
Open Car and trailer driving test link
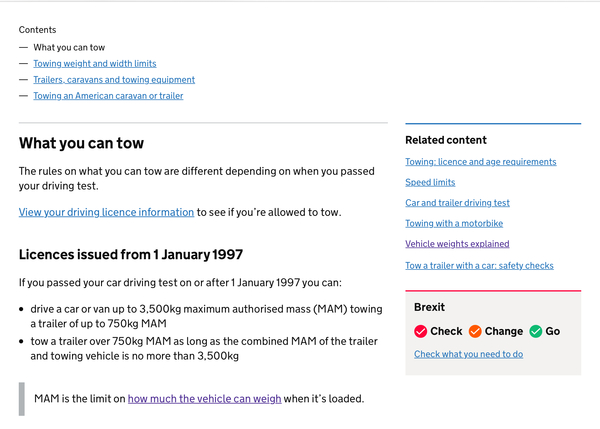pyautogui.click(x=457, y=203)
